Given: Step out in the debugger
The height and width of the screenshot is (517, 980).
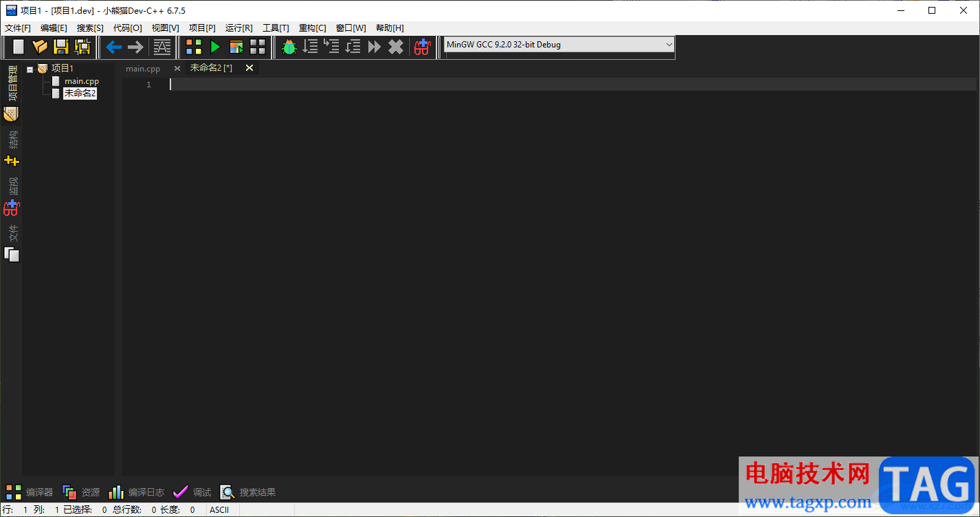Looking at the screenshot, I should coord(353,47).
